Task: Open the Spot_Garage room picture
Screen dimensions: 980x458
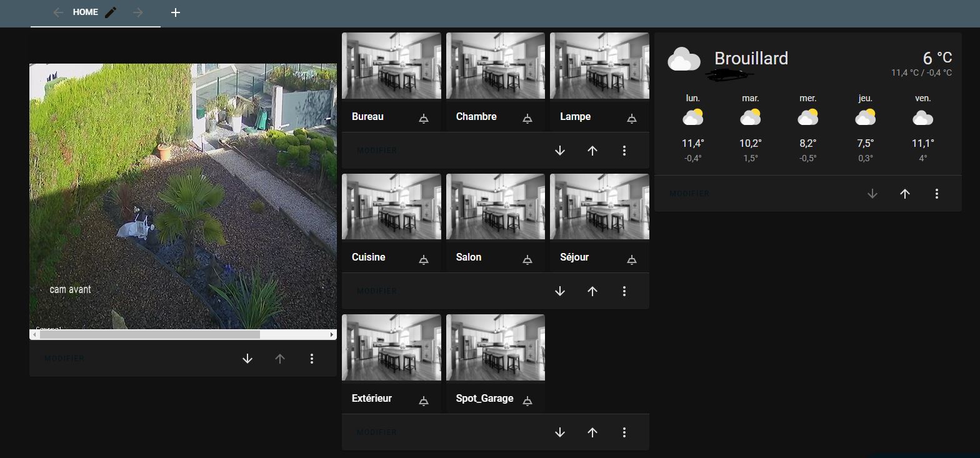Action: 496,347
